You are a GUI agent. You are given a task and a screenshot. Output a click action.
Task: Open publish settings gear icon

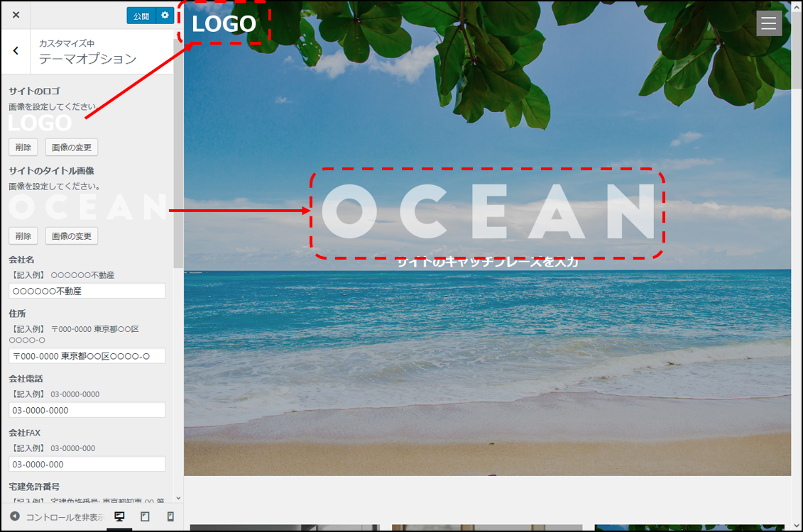[x=165, y=16]
